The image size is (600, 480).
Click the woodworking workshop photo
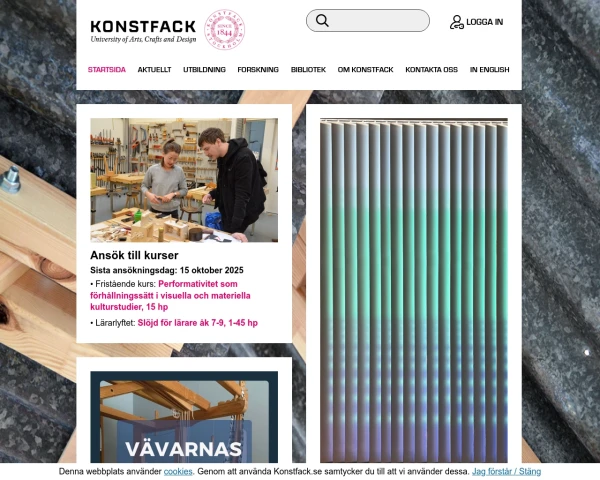(184, 180)
